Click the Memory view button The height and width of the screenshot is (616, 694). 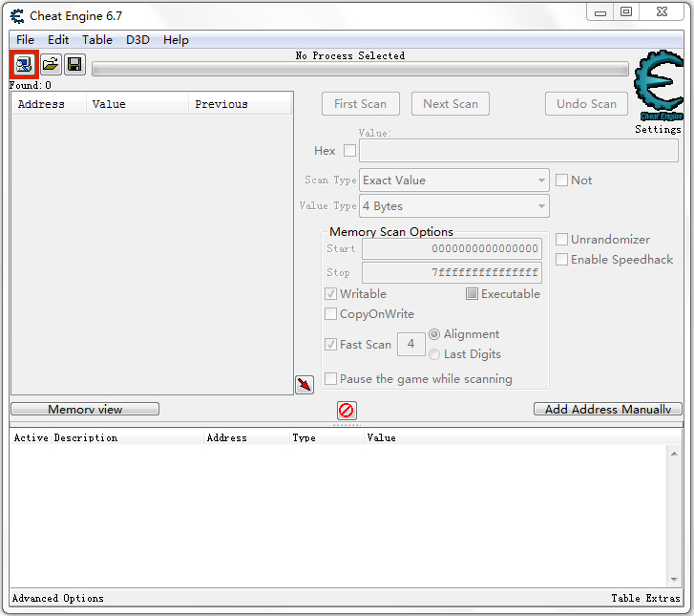coord(85,409)
